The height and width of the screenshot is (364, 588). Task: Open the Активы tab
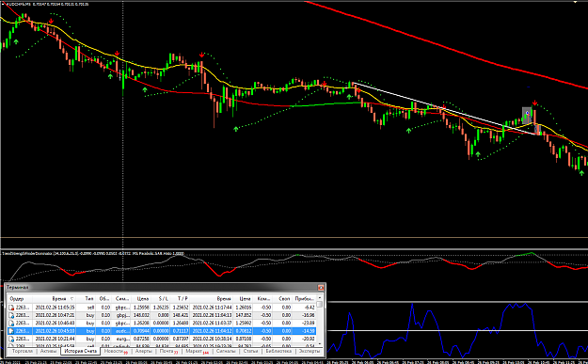(48, 351)
